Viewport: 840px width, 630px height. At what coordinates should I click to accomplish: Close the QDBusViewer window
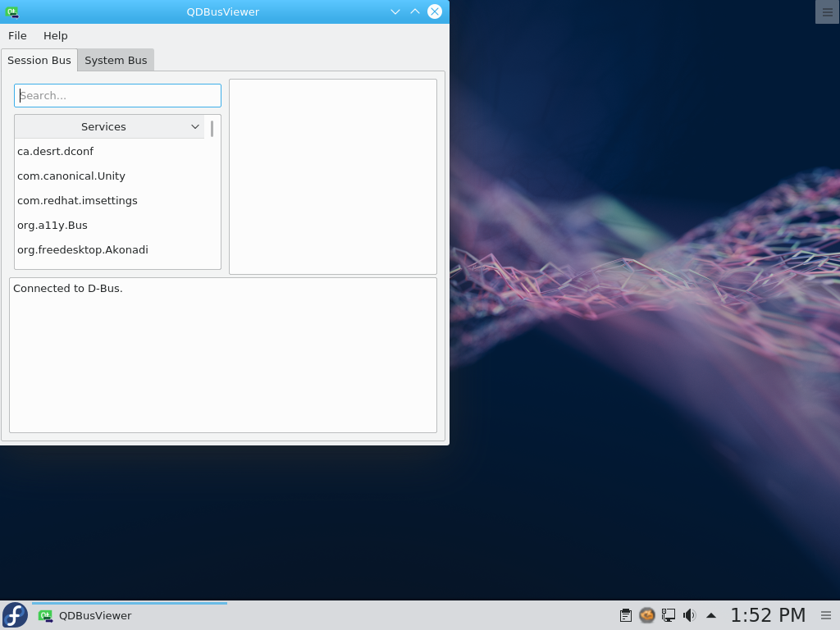(435, 11)
